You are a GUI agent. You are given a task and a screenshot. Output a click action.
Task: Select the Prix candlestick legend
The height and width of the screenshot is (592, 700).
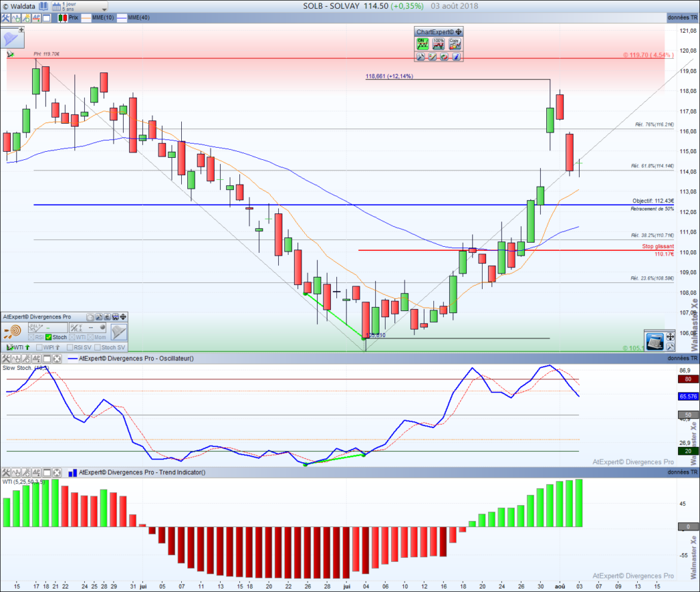pos(68,18)
